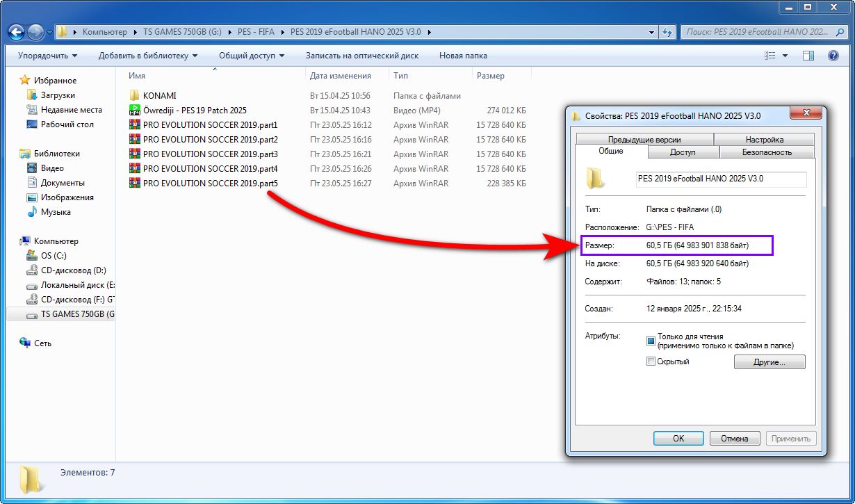This screenshot has height=504, width=855.
Task: Click the Рабочий стол icon in the sidebar
Action: click(31, 124)
